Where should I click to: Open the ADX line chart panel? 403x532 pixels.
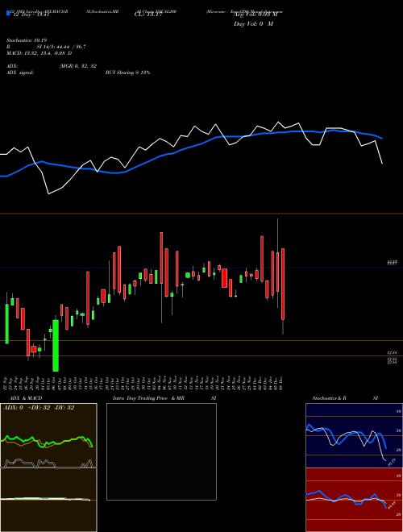pyautogui.click(x=48, y=435)
